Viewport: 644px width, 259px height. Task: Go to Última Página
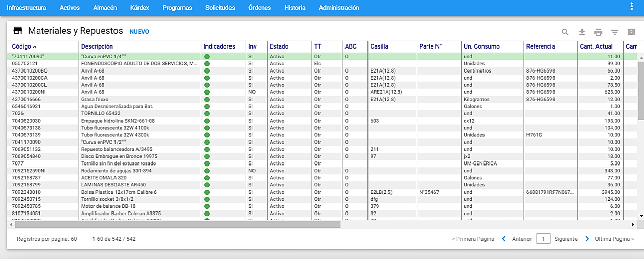point(614,239)
